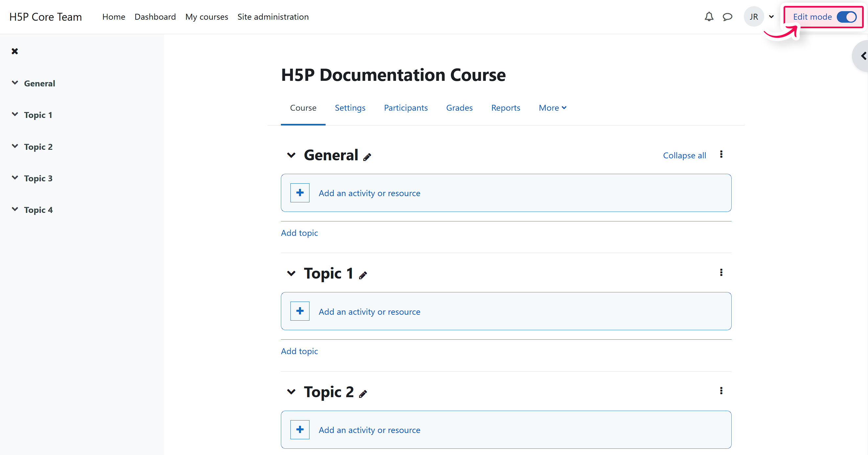This screenshot has height=455, width=868.
Task: Click Add topic below General section
Action: click(x=299, y=233)
